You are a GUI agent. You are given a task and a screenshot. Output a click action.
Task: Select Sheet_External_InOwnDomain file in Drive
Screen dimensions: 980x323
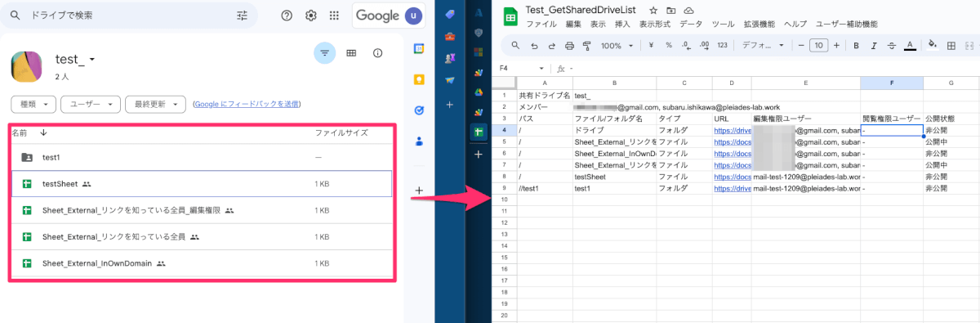click(x=202, y=263)
